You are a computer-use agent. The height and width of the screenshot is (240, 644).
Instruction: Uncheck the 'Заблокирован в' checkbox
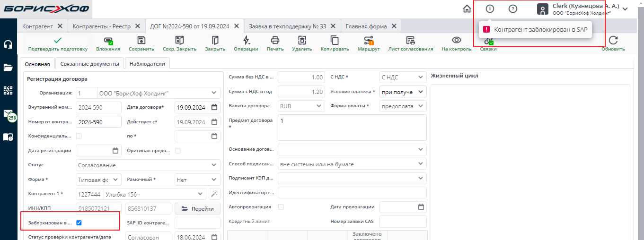[x=79, y=223]
